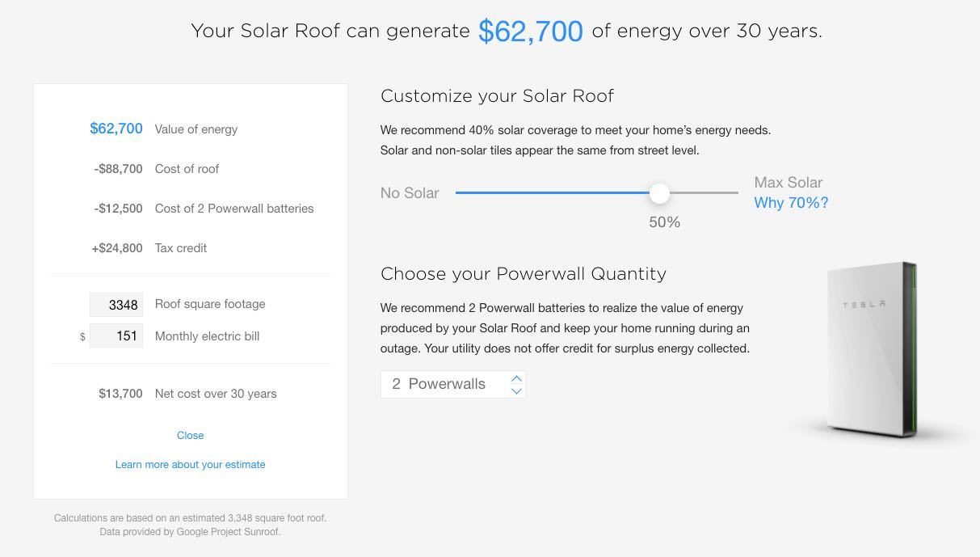Focus the monthly electric bill field
This screenshot has height=557, width=980.
pyautogui.click(x=116, y=335)
